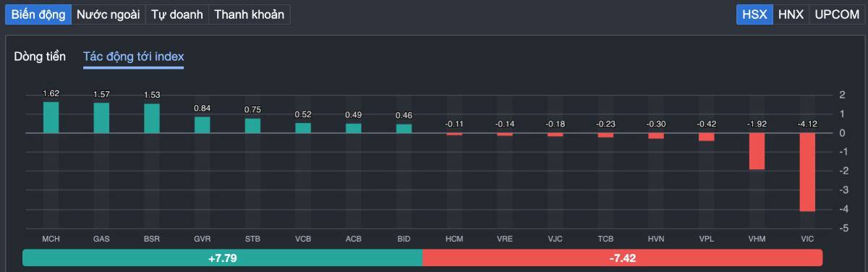868x272 pixels.
Task: Open the Tự doanh tab
Action: [177, 14]
